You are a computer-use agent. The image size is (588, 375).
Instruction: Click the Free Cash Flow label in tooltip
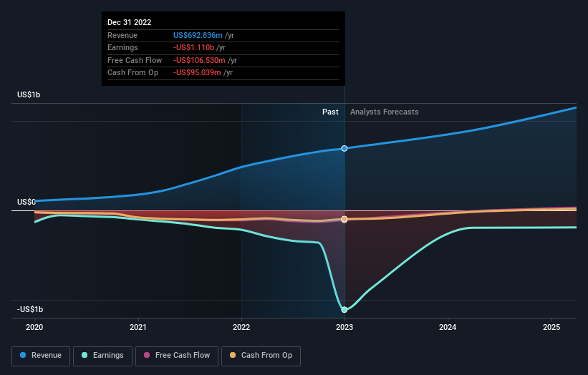[135, 60]
